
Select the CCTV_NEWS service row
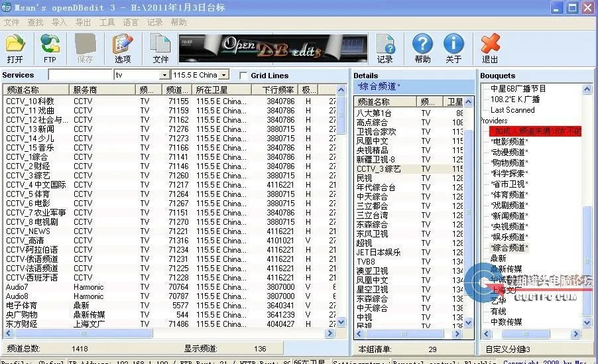coord(170,231)
